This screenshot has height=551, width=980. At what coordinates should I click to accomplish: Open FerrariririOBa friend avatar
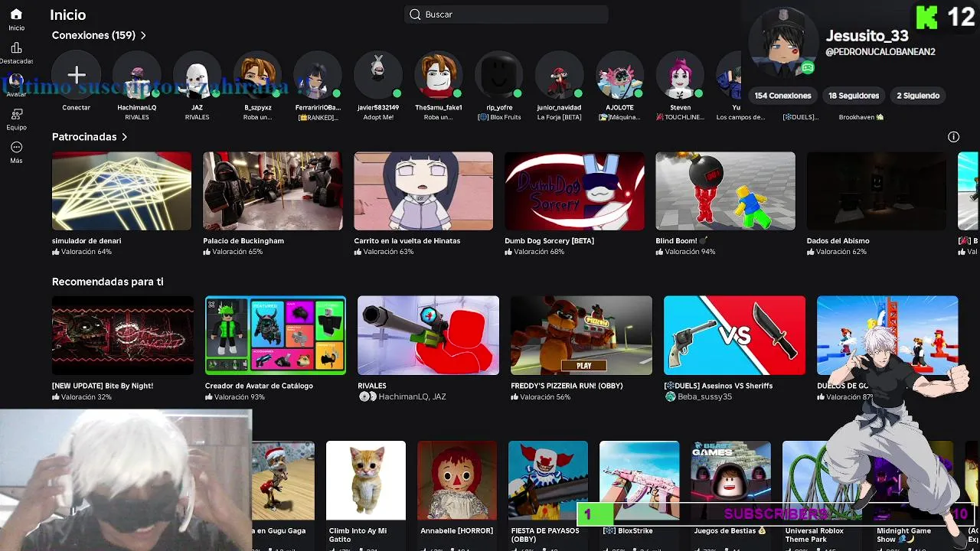click(x=318, y=75)
